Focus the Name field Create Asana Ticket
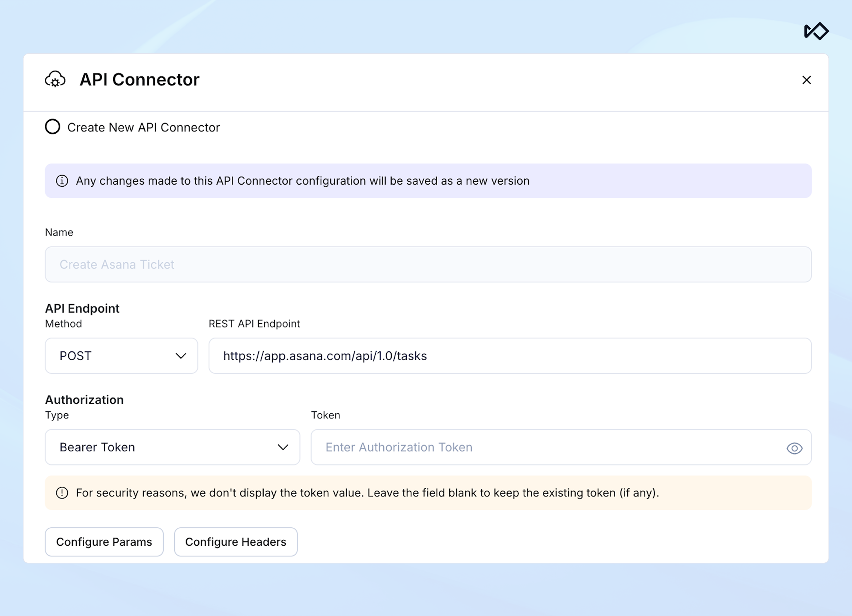852x616 pixels. pos(428,264)
